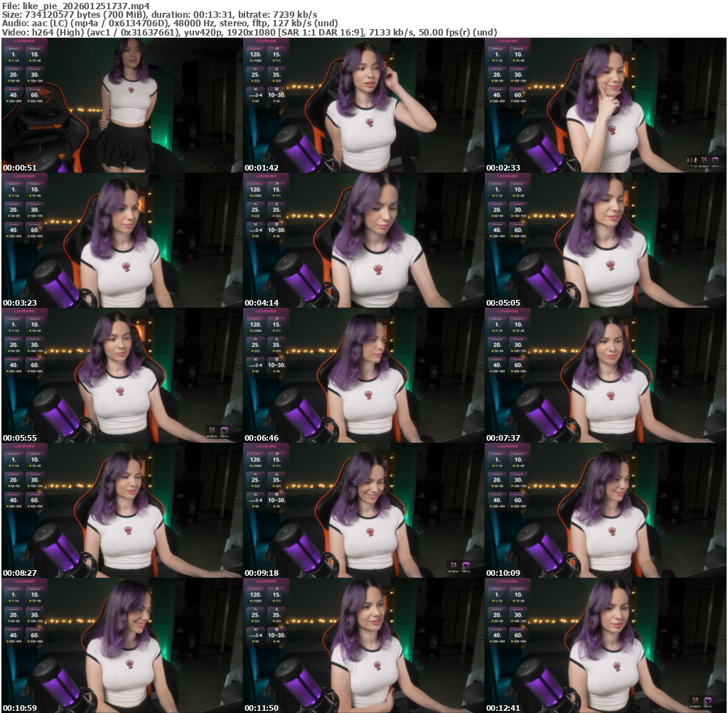Click the 00:06:46 timestamp label
The image size is (728, 713).
(262, 438)
